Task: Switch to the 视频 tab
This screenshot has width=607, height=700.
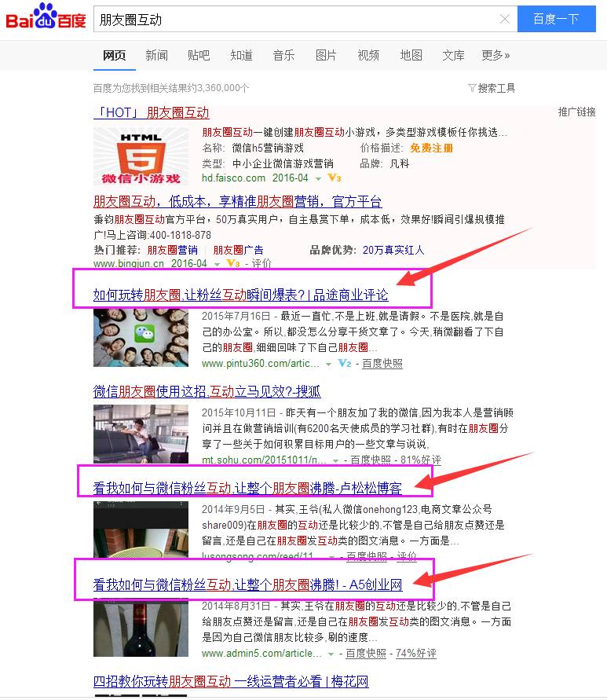Action: pyautogui.click(x=368, y=55)
